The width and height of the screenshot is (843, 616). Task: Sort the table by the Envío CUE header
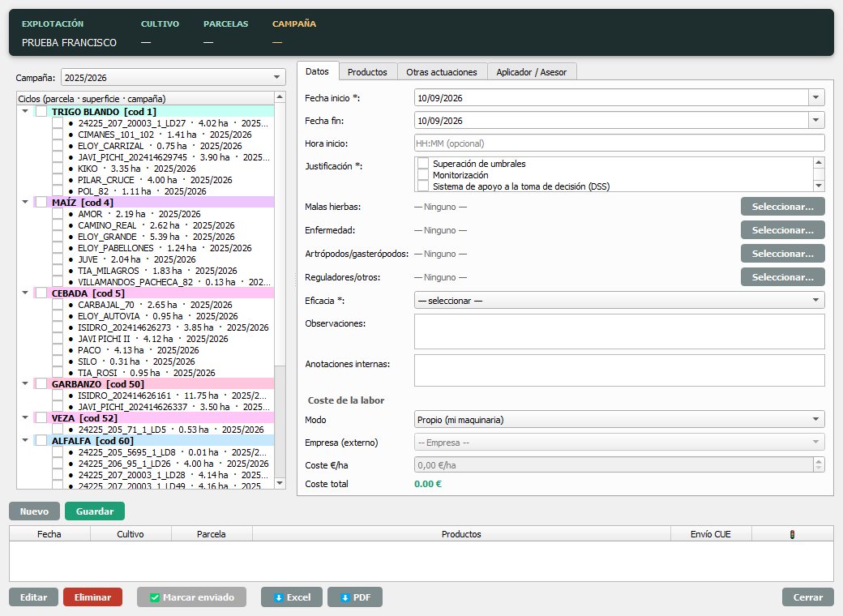click(711, 534)
